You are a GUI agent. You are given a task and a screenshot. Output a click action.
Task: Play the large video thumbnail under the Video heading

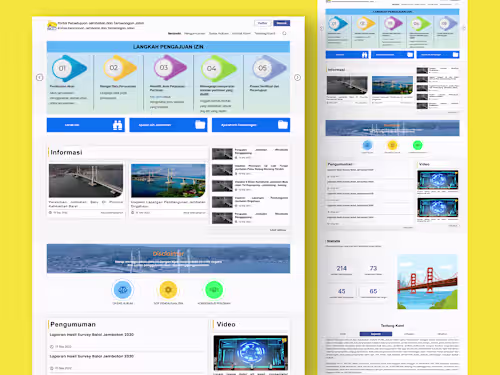251,353
